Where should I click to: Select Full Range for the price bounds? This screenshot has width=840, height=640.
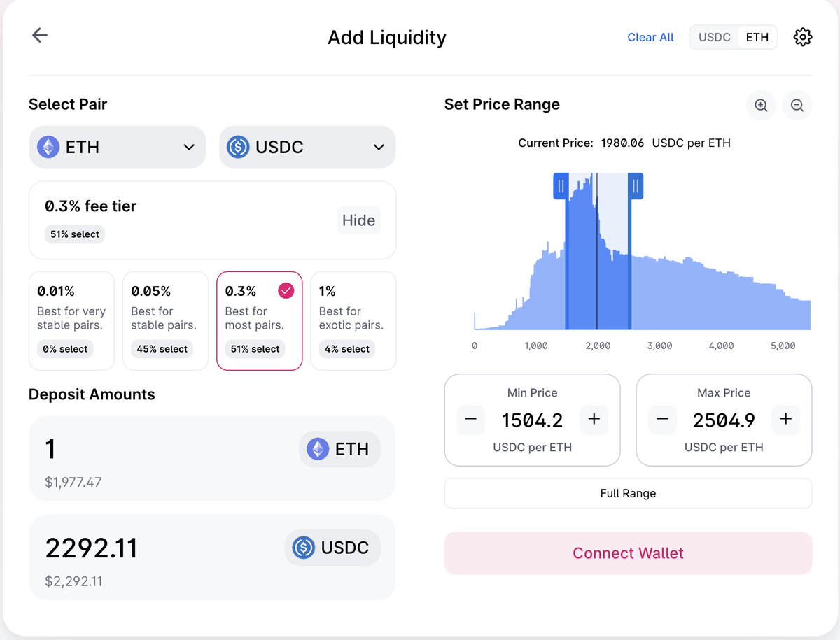point(628,493)
